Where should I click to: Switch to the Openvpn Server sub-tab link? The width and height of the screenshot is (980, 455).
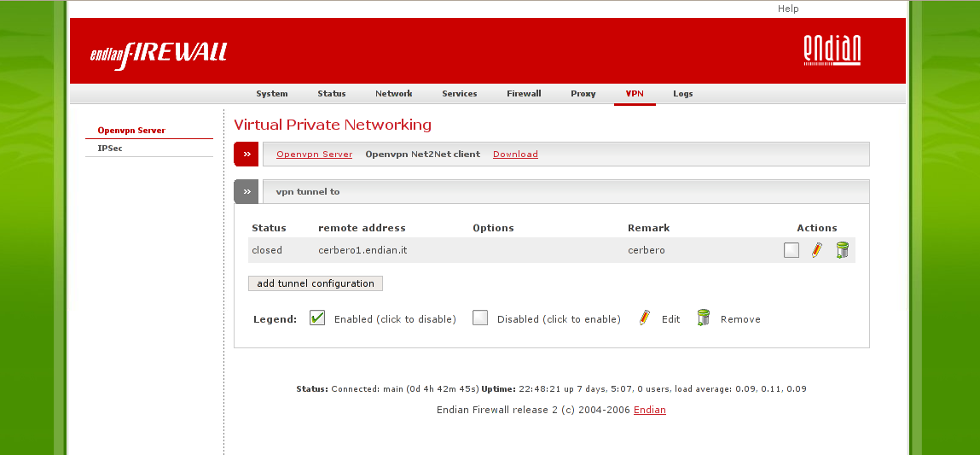tap(315, 154)
